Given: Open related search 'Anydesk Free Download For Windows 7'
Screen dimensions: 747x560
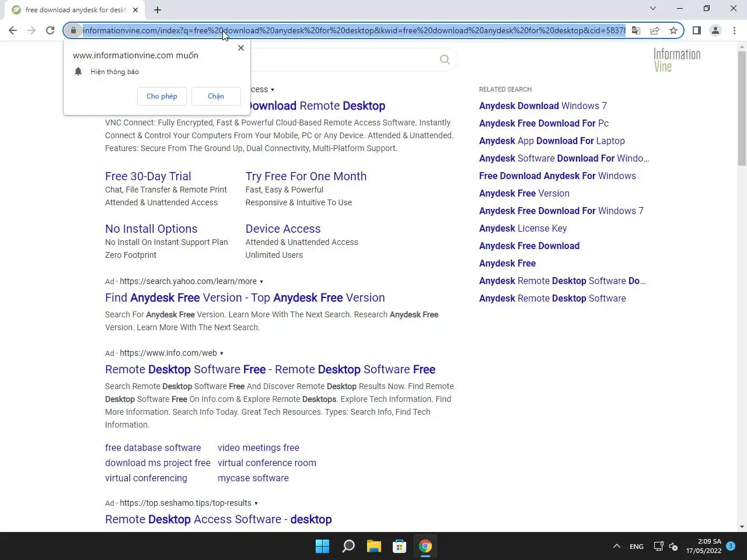Looking at the screenshot, I should tap(561, 211).
